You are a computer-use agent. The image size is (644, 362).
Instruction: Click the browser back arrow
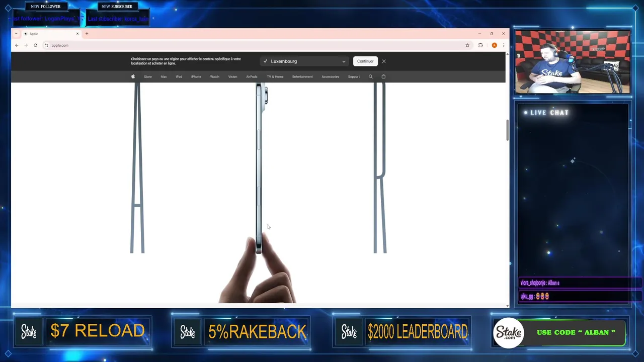pos(17,45)
